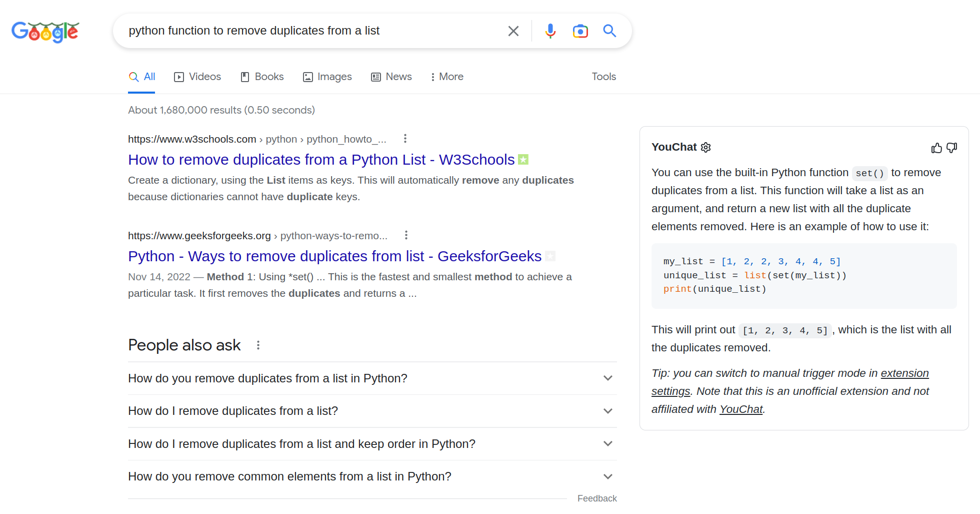Click the Google holiday logo
Viewport: 980px width, 514px height.
tap(45, 32)
